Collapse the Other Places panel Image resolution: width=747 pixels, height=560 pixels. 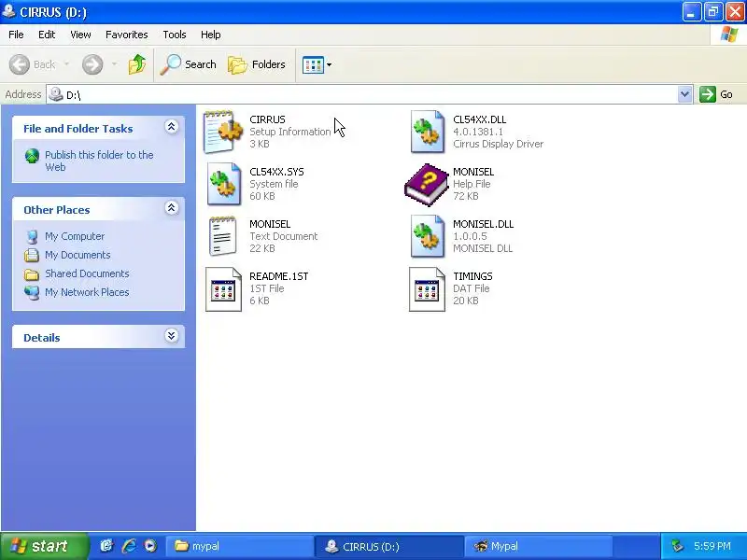[172, 207]
